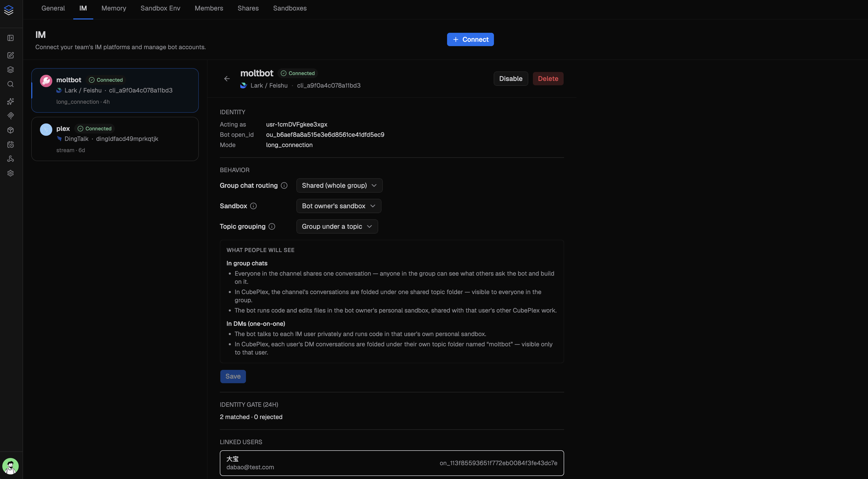Click the Connect button
This screenshot has height=479, width=868.
(x=470, y=39)
